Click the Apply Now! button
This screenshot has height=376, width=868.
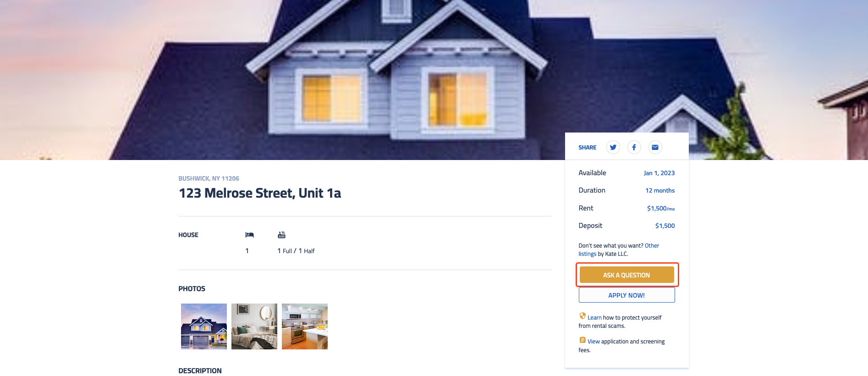click(x=626, y=295)
